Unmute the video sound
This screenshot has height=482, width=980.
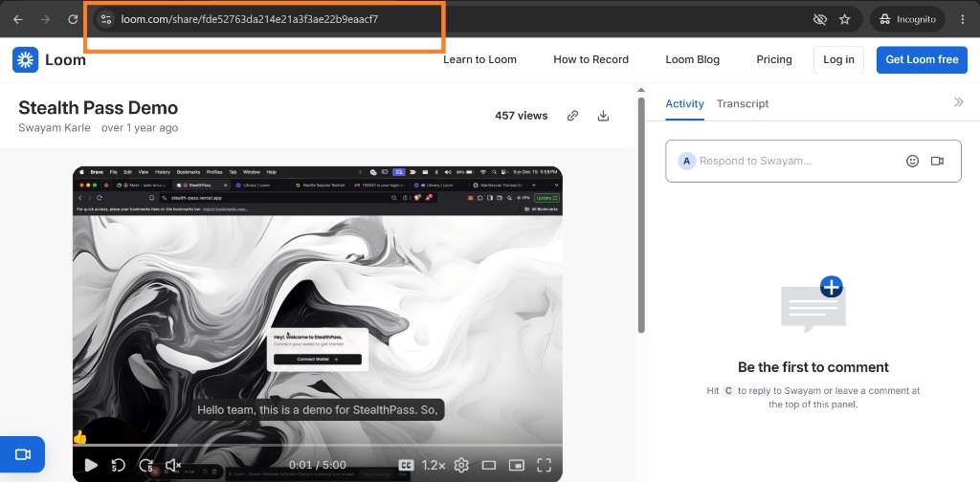[x=173, y=465]
